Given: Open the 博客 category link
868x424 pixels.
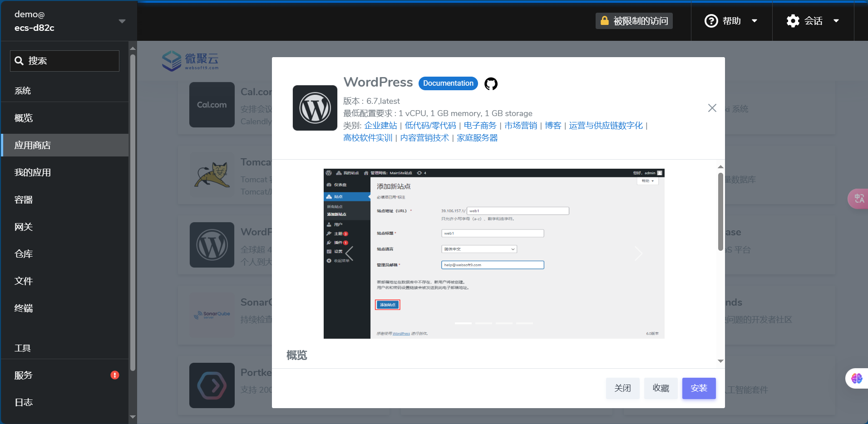Looking at the screenshot, I should coord(553,126).
